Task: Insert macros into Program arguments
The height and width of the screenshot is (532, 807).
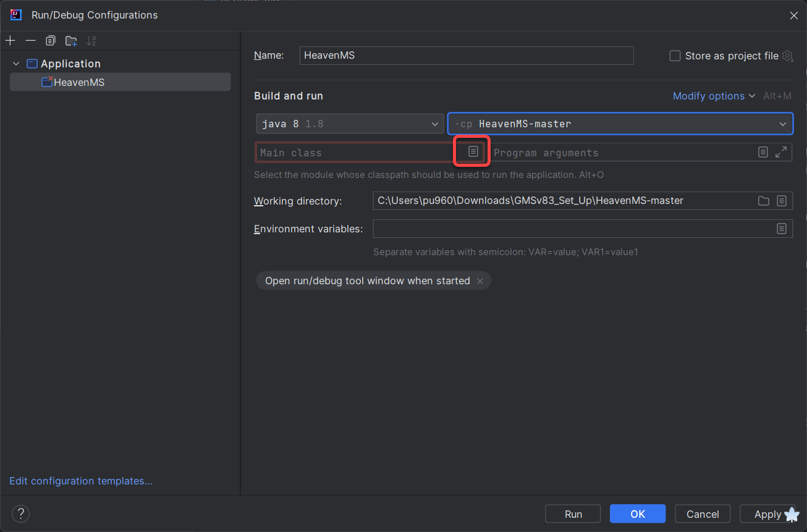Action: click(763, 152)
